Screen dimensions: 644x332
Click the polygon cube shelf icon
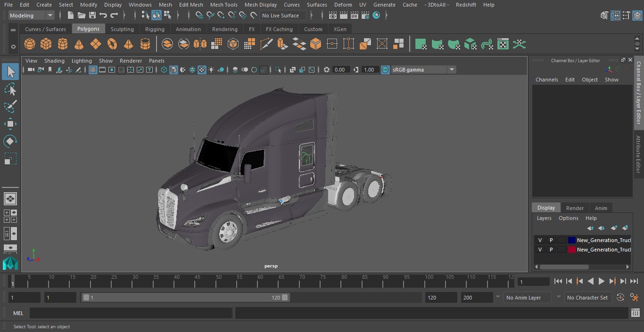tap(46, 44)
